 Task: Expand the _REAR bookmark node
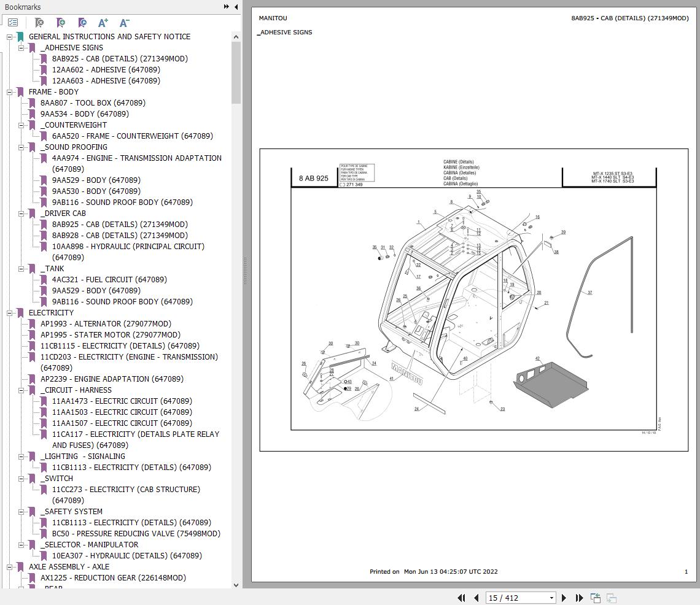(x=21, y=587)
